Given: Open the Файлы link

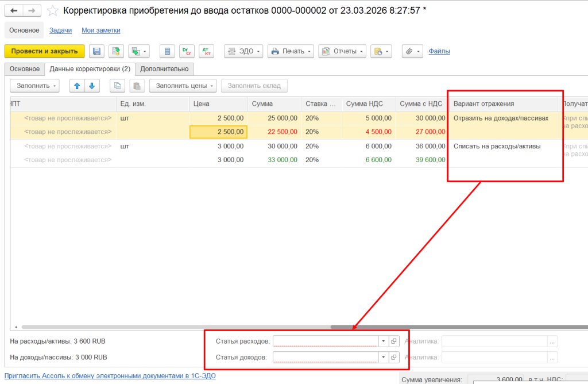Looking at the screenshot, I should (439, 51).
